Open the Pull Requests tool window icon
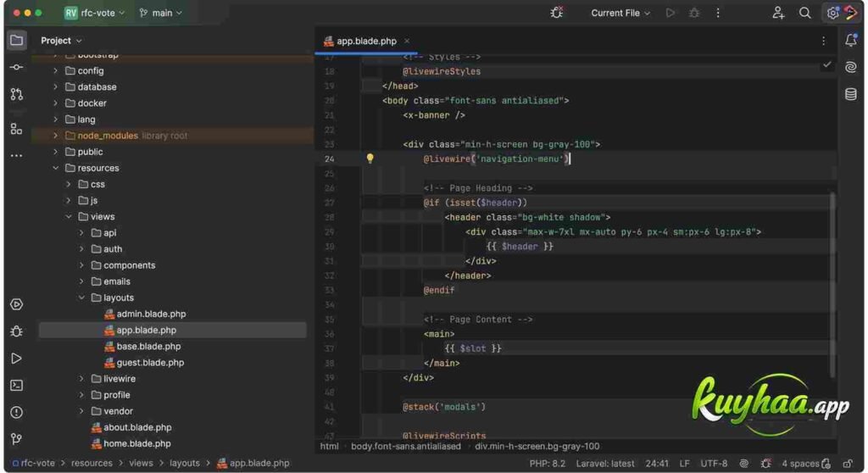868x473 pixels. [17, 94]
